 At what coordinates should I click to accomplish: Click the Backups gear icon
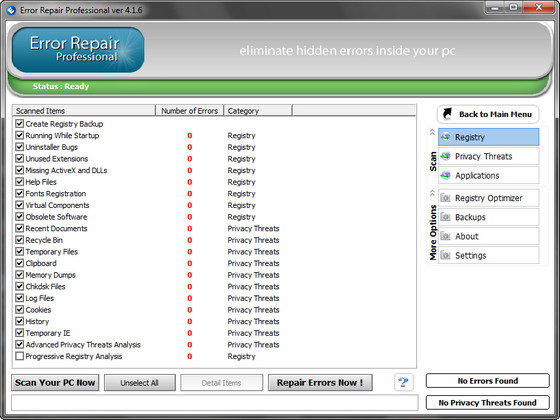445,217
